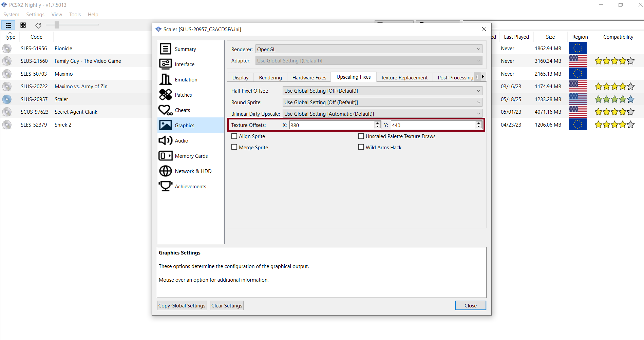Open the Interface settings icon
Screen dimensions: 644x340
pyautogui.click(x=165, y=64)
